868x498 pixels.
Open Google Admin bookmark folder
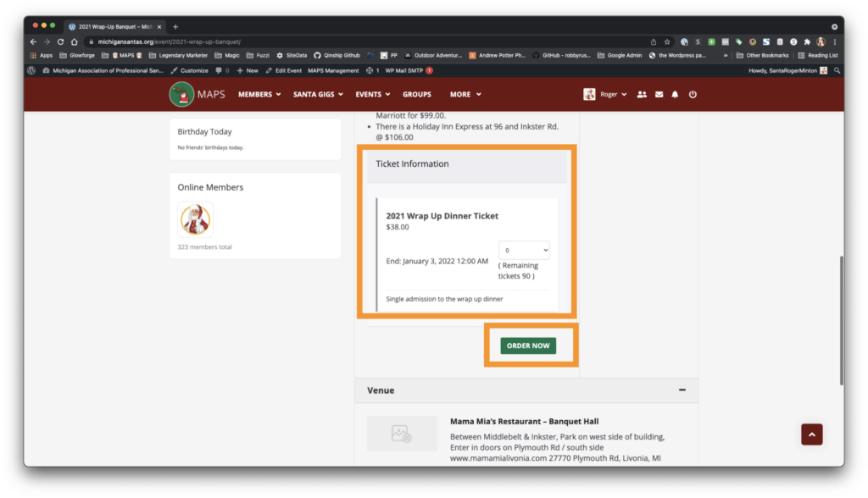(620, 55)
